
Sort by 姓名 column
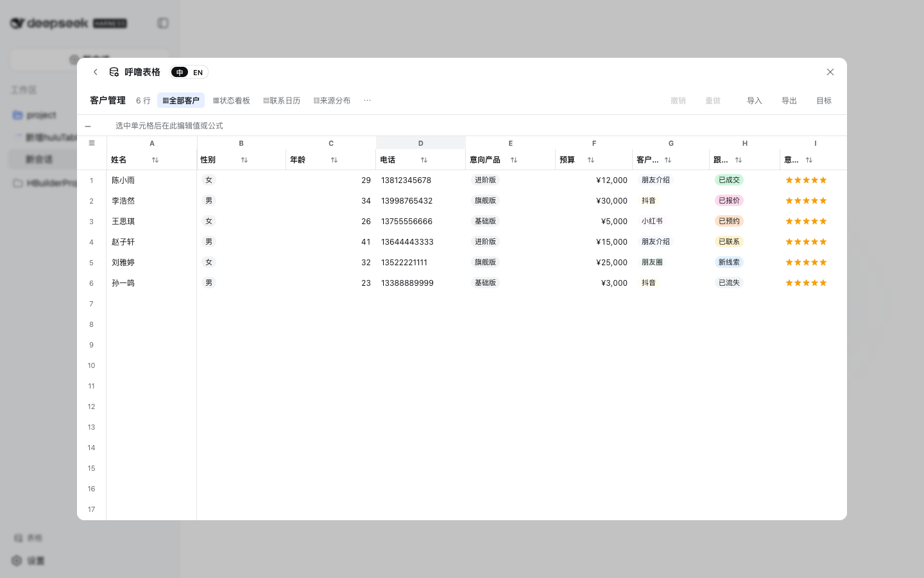[155, 160]
